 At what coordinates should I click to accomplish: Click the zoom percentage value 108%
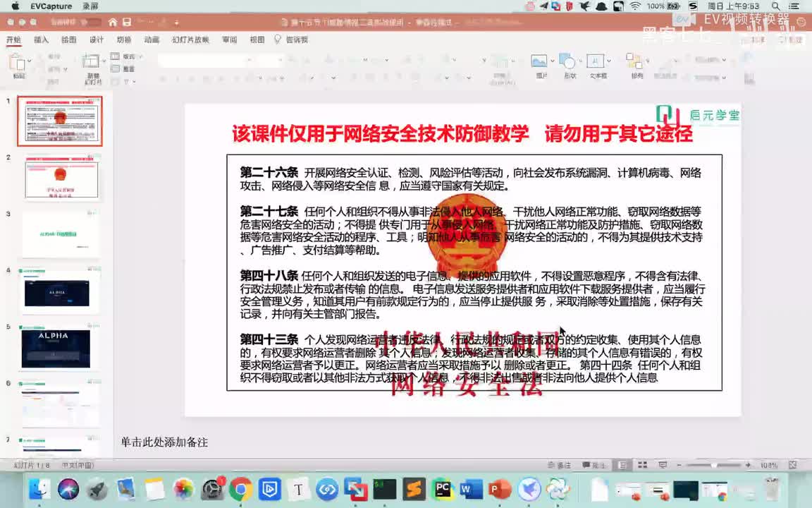click(769, 465)
